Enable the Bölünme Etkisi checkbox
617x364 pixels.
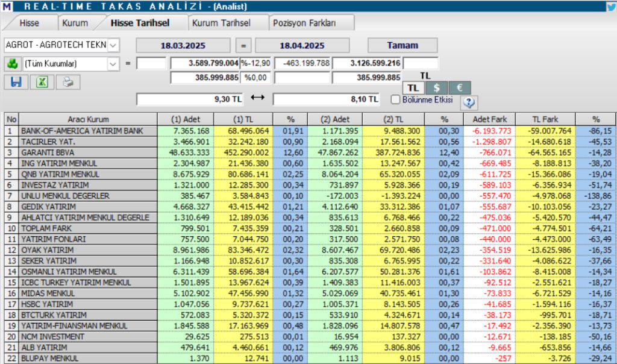(395, 99)
